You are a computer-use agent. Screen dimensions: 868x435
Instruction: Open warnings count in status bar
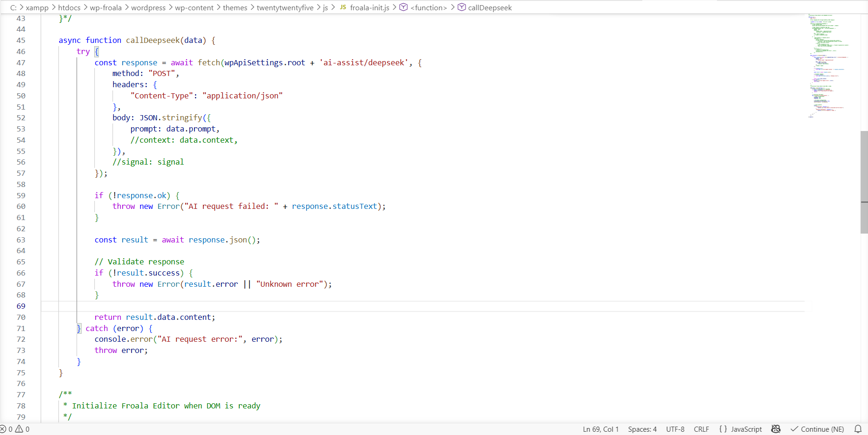click(x=22, y=429)
